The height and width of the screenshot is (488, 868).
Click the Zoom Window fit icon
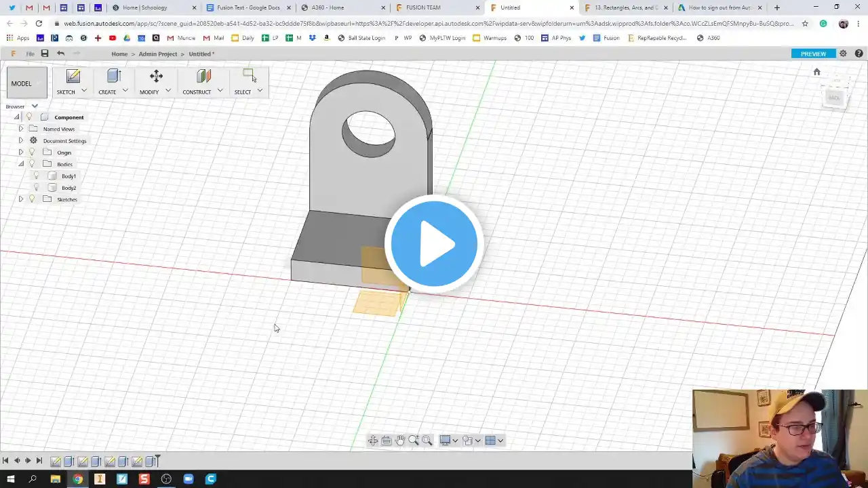[x=427, y=441]
